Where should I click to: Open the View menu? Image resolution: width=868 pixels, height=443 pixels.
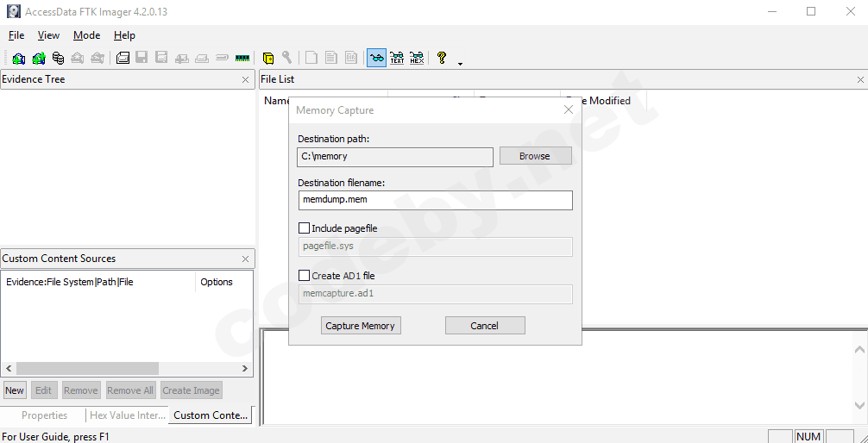click(x=48, y=35)
